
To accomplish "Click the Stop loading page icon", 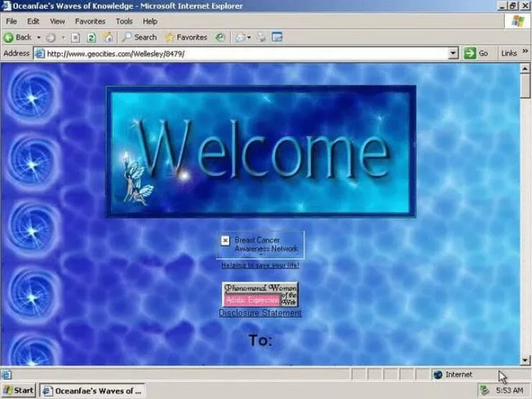I will tap(75, 37).
